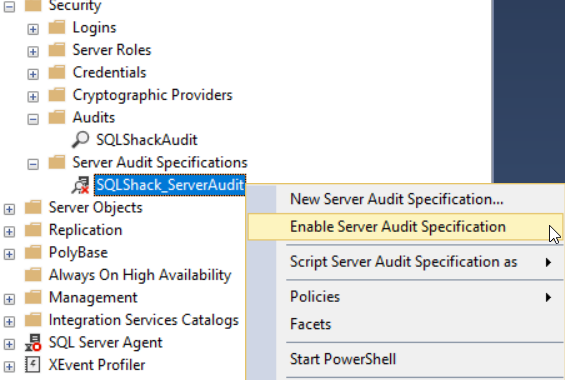Screen dimensions: 565x380
Task: Click the XEvent Profiler icon
Action: coord(33,365)
